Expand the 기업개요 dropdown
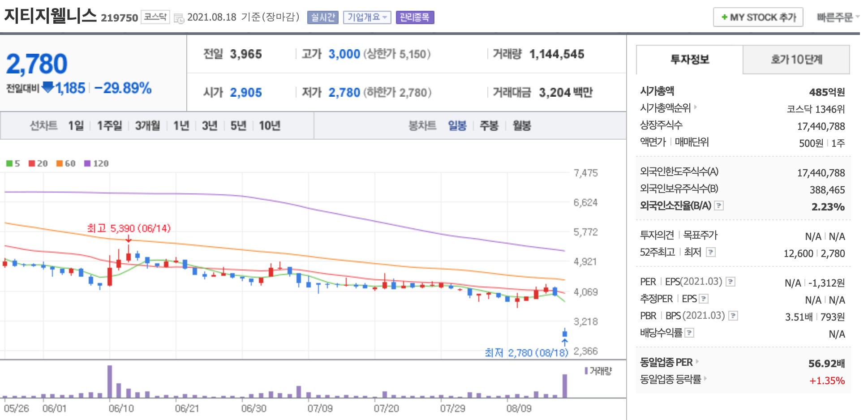Screen dimensions: 868x420 367,17
